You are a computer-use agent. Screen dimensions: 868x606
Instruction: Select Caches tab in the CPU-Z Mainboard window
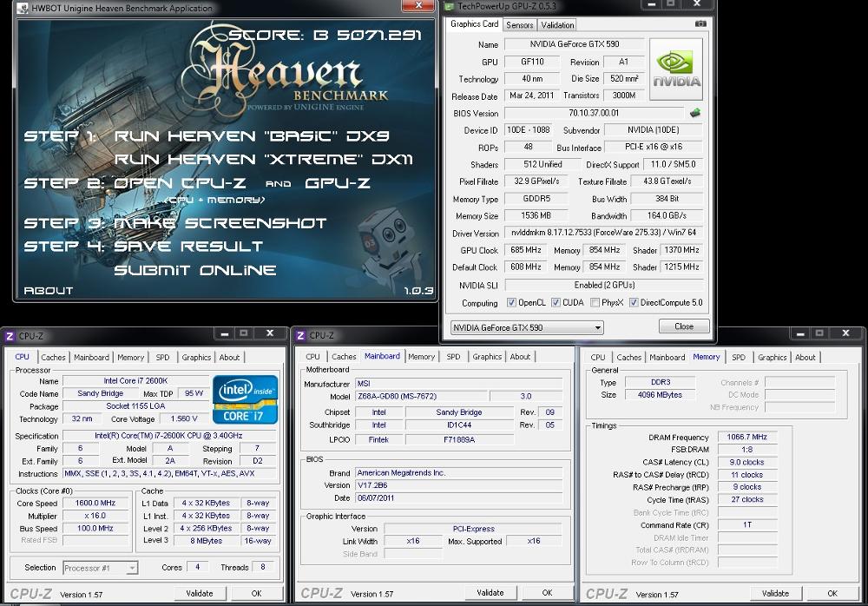[x=344, y=357]
